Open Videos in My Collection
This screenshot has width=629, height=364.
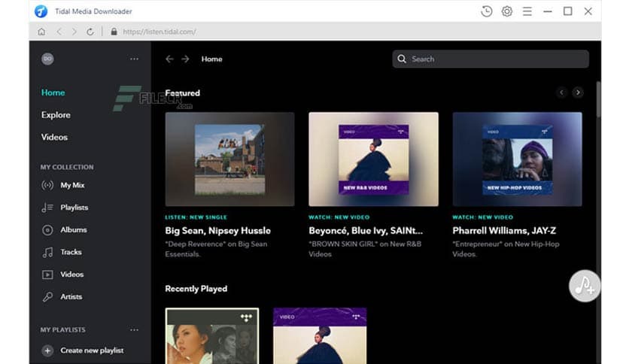coord(71,275)
